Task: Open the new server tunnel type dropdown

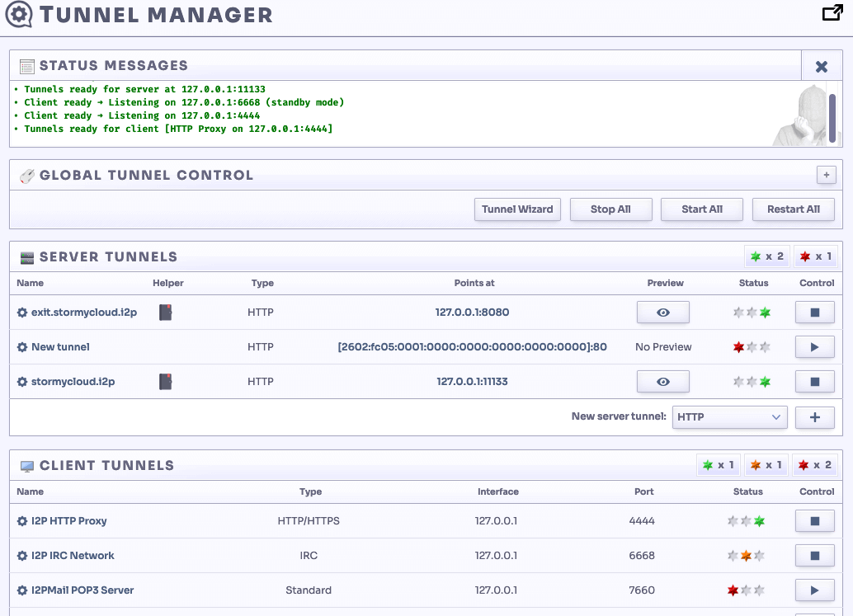Action: [x=729, y=417]
